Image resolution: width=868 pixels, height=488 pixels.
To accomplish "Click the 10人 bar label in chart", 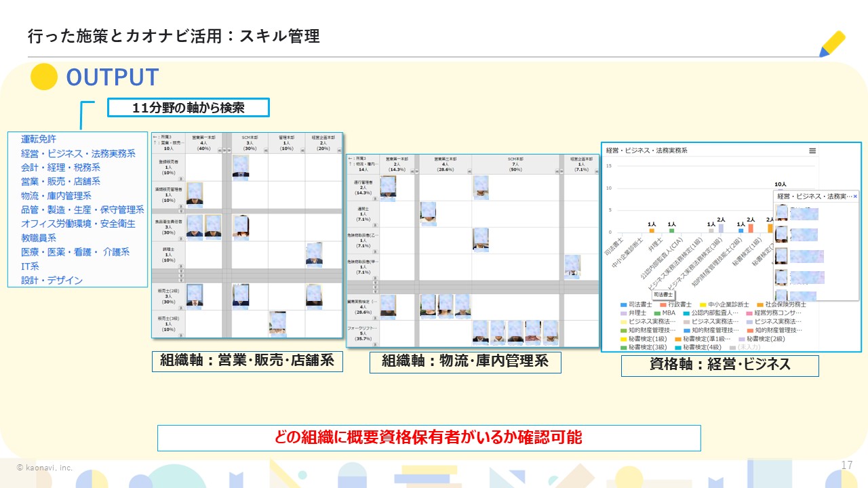I will tap(780, 184).
